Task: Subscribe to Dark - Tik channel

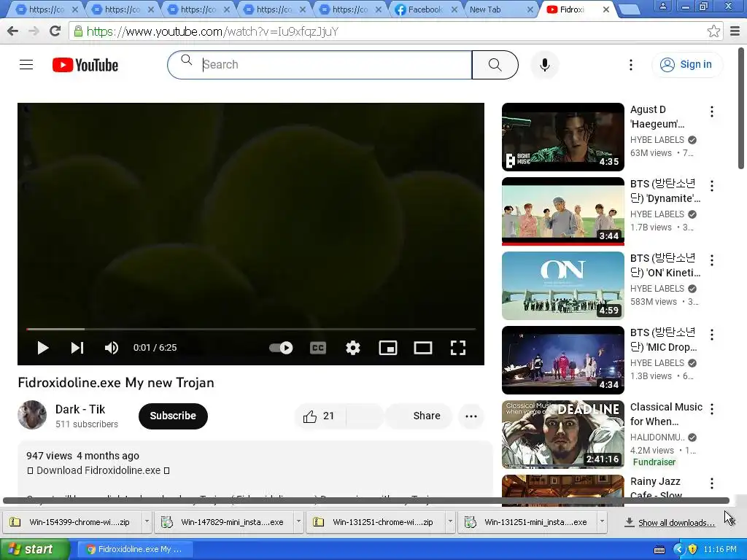Action: 173,416
